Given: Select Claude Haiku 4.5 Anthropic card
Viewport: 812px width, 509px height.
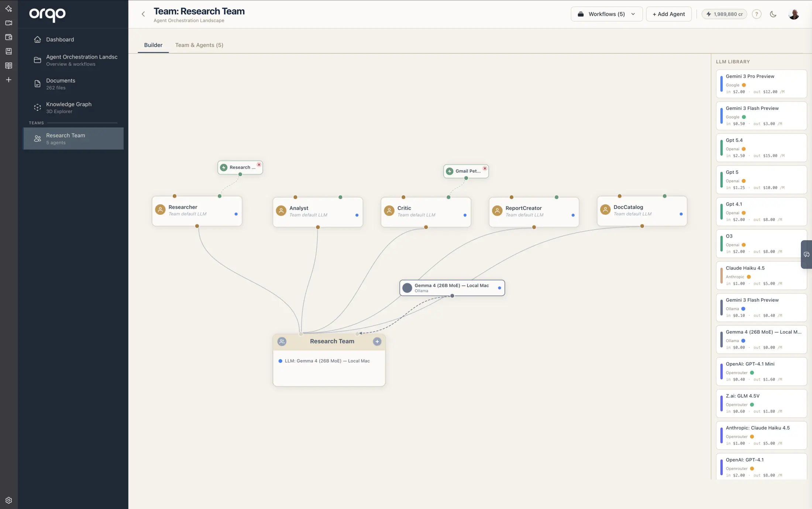Looking at the screenshot, I should (x=761, y=276).
